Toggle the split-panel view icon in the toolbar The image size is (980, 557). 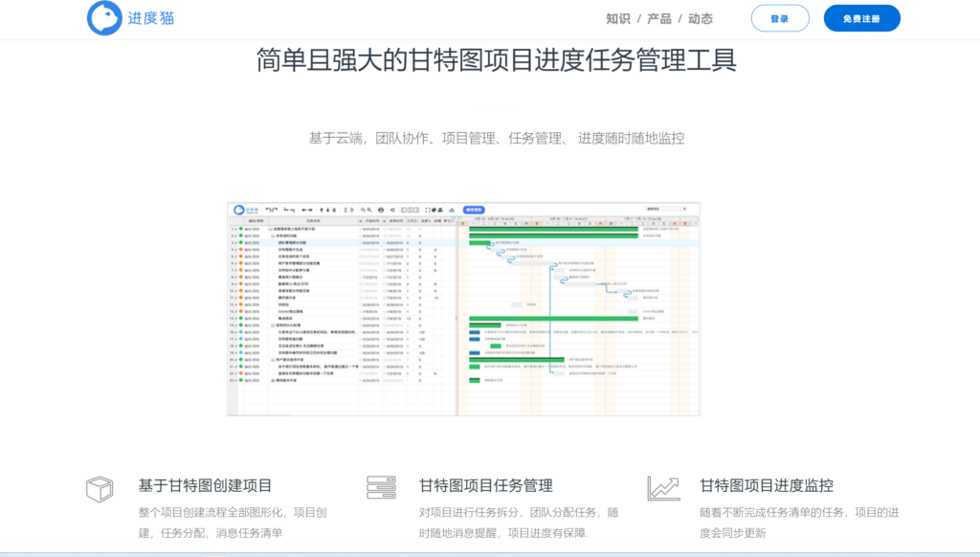pyautogui.click(x=410, y=210)
